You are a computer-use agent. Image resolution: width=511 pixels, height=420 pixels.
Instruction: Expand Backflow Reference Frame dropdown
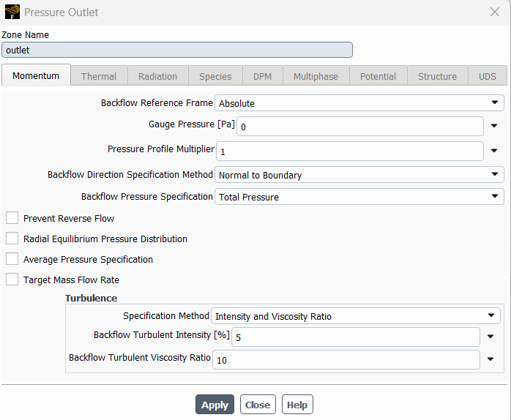(359, 103)
